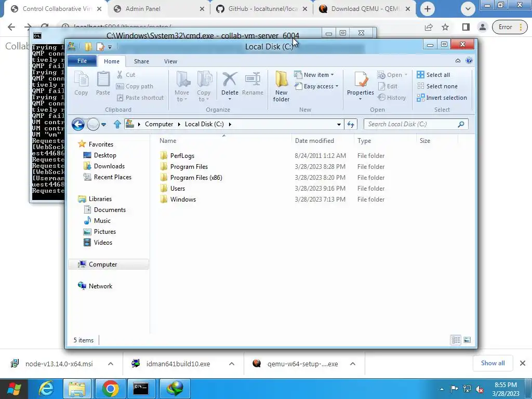Switch to the GitHub localtunnel browser tab
Screen dimensions: 532x399
point(262,9)
